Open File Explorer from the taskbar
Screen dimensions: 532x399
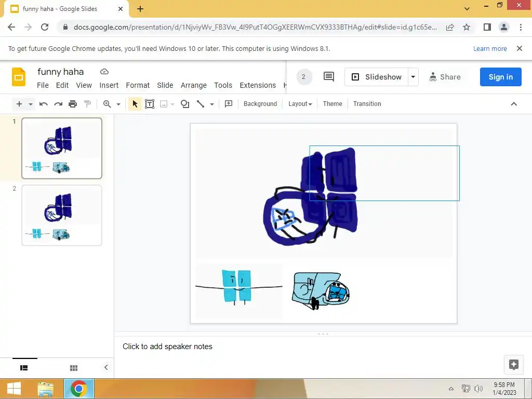[46, 389]
